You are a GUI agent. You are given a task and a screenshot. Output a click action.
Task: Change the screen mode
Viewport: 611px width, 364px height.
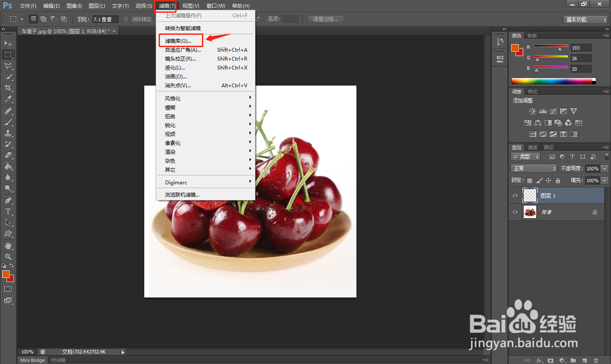[x=8, y=300]
